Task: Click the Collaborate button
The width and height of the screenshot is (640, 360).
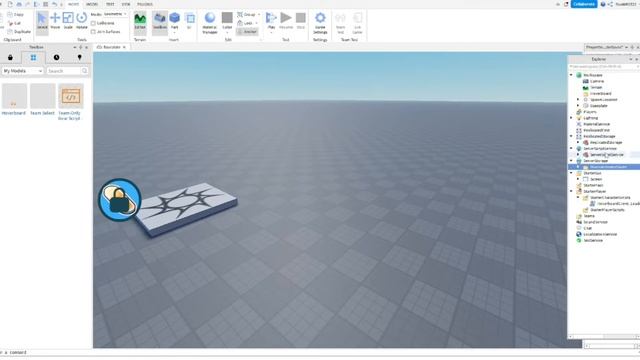Action: point(584,4)
